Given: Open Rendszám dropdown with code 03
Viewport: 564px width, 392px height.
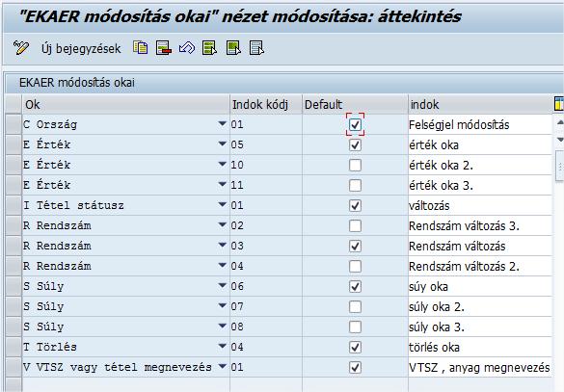Looking at the screenshot, I should [223, 245].
